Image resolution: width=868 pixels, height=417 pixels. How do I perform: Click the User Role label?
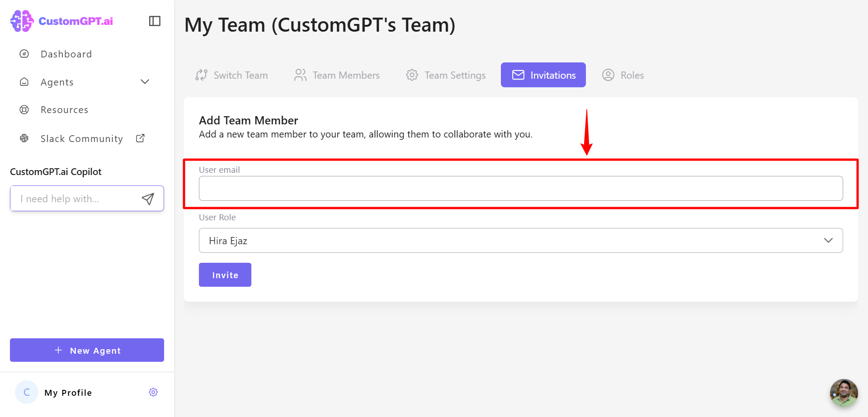tap(217, 217)
